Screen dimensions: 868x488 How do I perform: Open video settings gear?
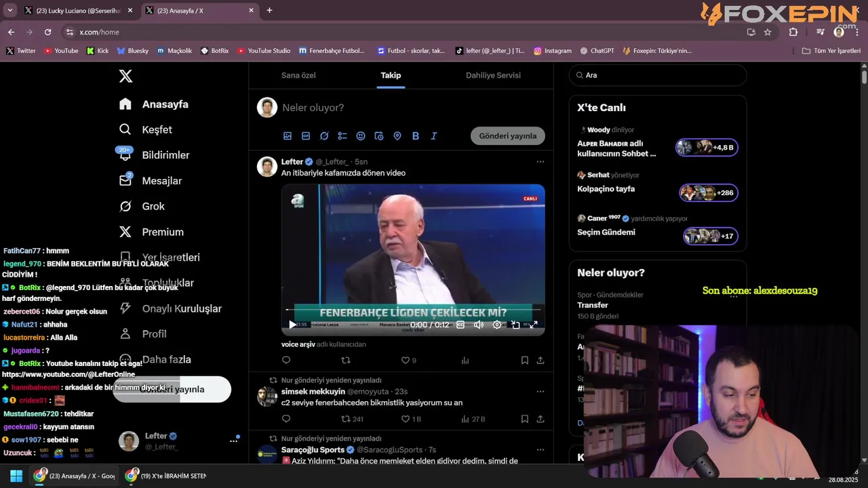[497, 325]
